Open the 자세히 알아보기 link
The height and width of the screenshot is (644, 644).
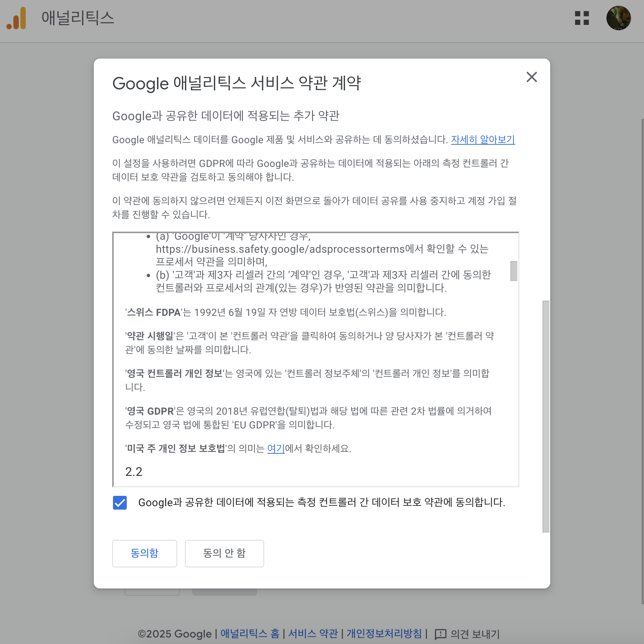point(482,139)
